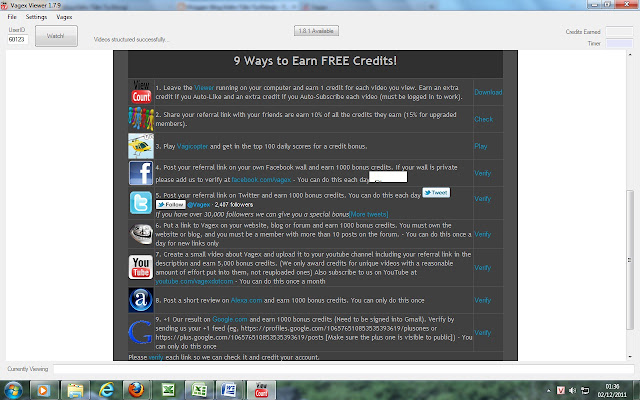Show hidden tray icons arrow

pos(548,391)
